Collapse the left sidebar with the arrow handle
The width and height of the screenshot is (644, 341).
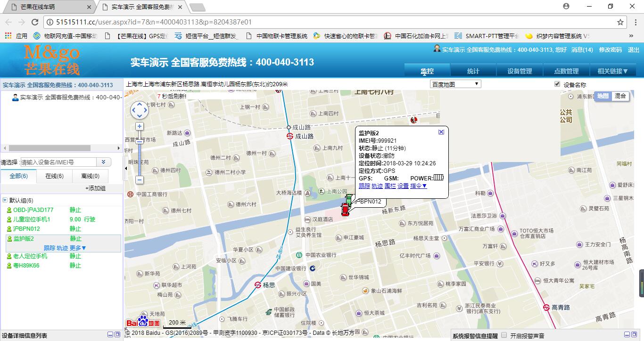coord(125,168)
